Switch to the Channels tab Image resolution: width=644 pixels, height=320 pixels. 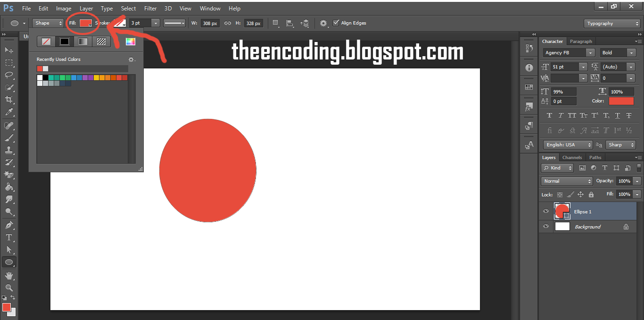click(572, 158)
